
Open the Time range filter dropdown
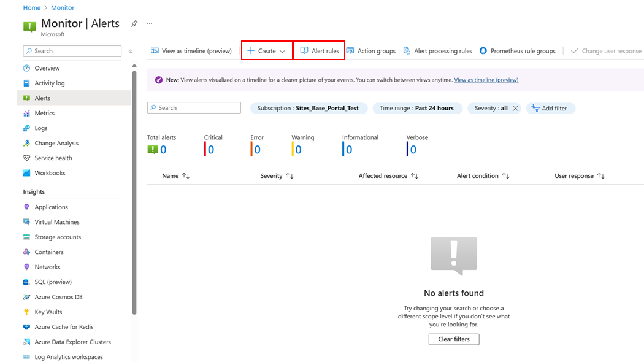[416, 109]
